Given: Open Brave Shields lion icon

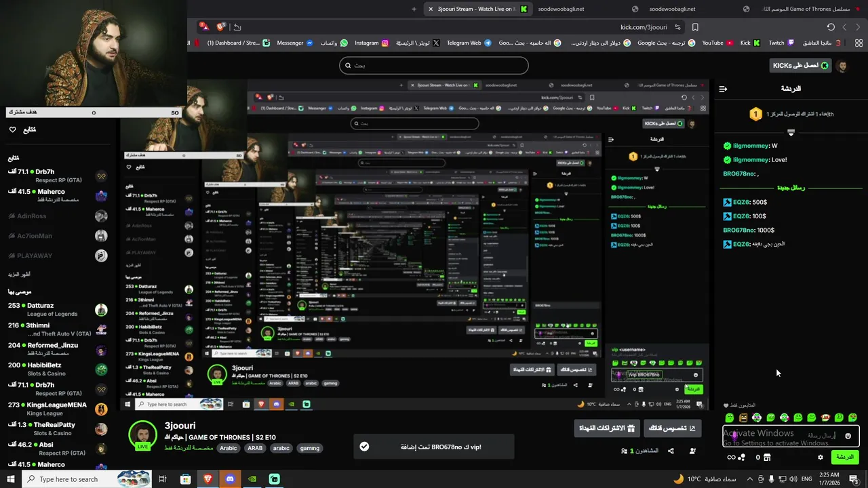Looking at the screenshot, I should pyautogui.click(x=220, y=27).
